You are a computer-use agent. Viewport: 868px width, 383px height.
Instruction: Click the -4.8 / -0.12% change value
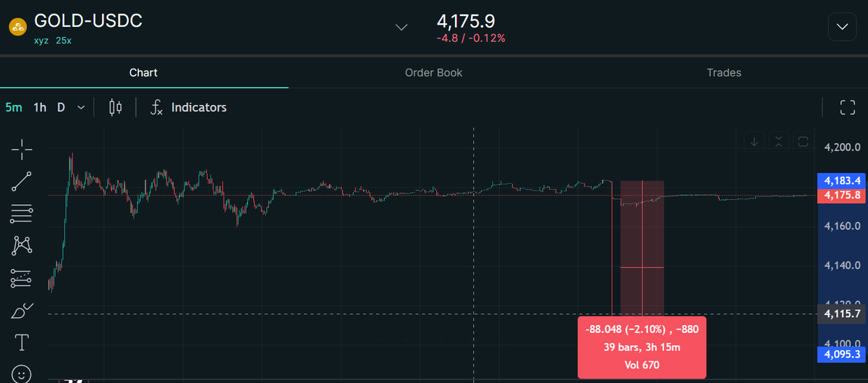[x=471, y=38]
